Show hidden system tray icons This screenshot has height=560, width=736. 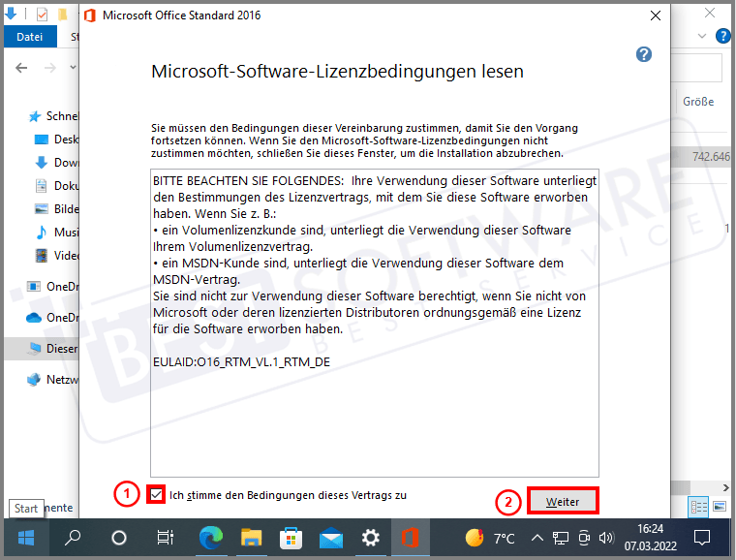537,538
